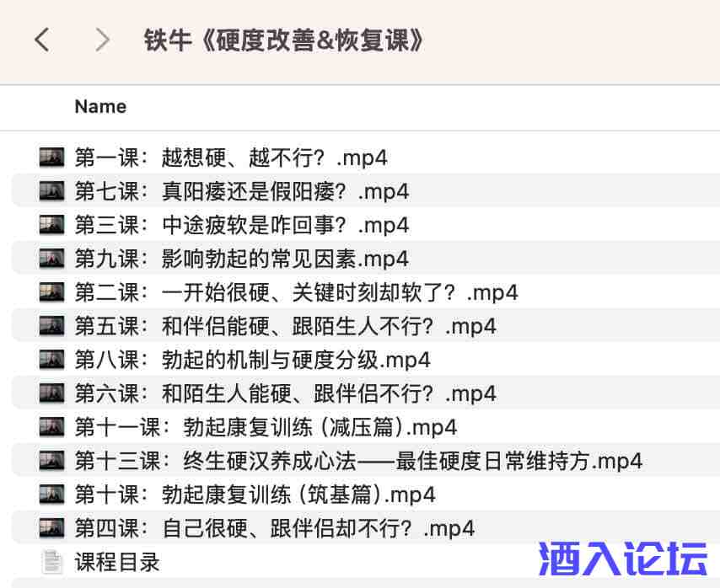Image resolution: width=720 pixels, height=588 pixels.
Task: Click the video icon beside 第一课 file
Action: tap(51, 158)
